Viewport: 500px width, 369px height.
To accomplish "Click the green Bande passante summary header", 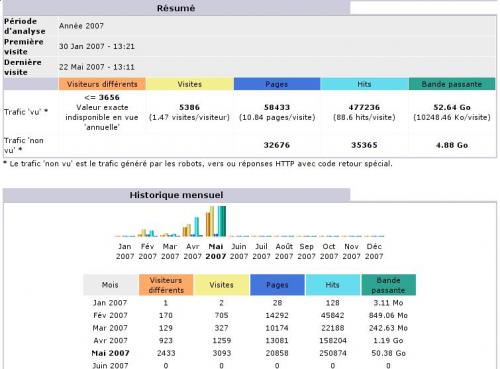I will tap(452, 84).
